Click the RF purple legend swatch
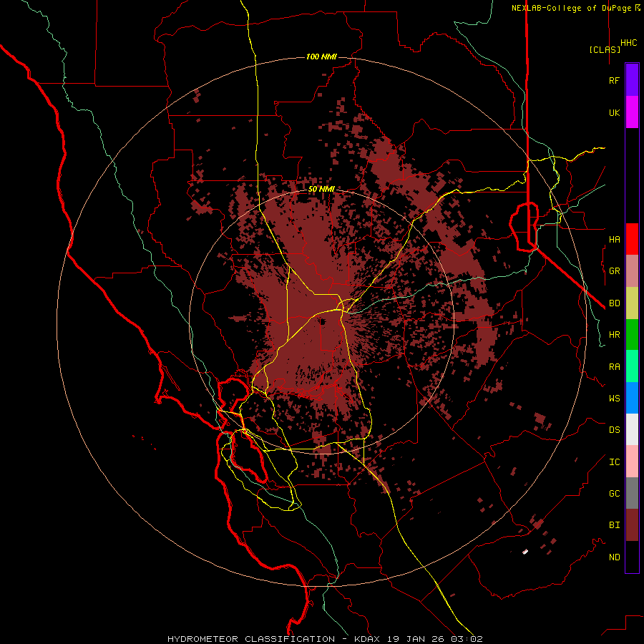The height and width of the screenshot is (644, 644). pyautogui.click(x=632, y=80)
